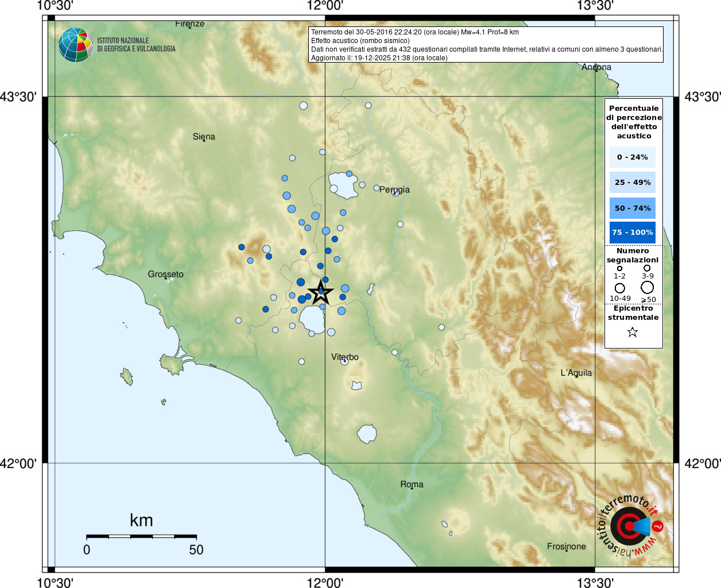The width and height of the screenshot is (721, 588).
Task: Click the 0 - 24% legend swatch
Action: coord(633,157)
